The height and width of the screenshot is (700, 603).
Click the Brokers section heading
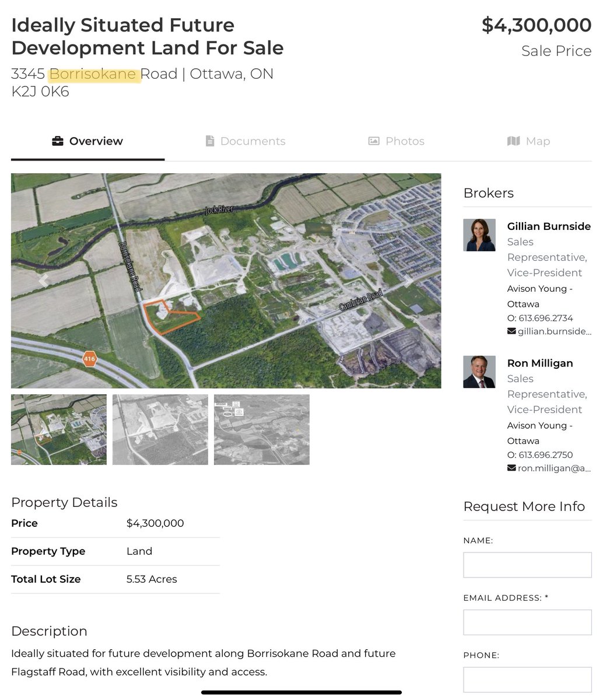pos(489,193)
